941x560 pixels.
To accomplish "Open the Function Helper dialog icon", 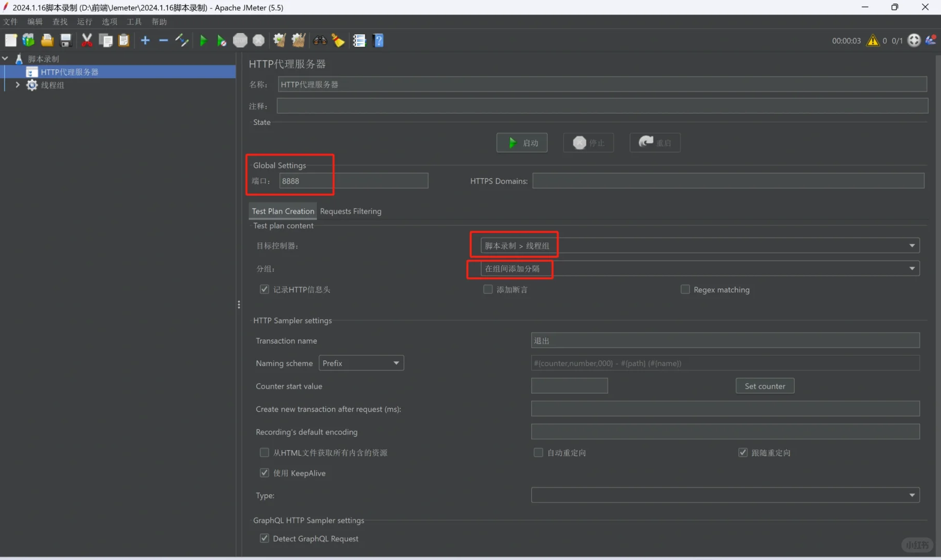I will click(x=359, y=40).
